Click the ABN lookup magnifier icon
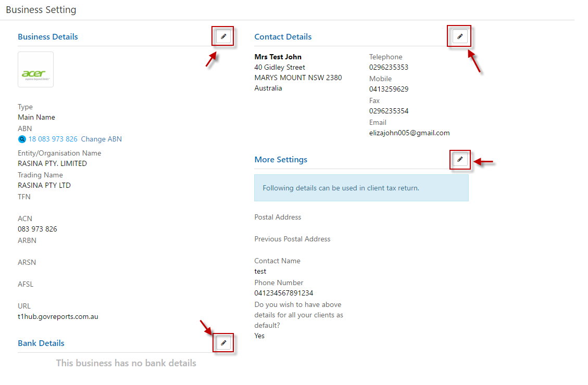This screenshot has width=588, height=385. (x=22, y=139)
